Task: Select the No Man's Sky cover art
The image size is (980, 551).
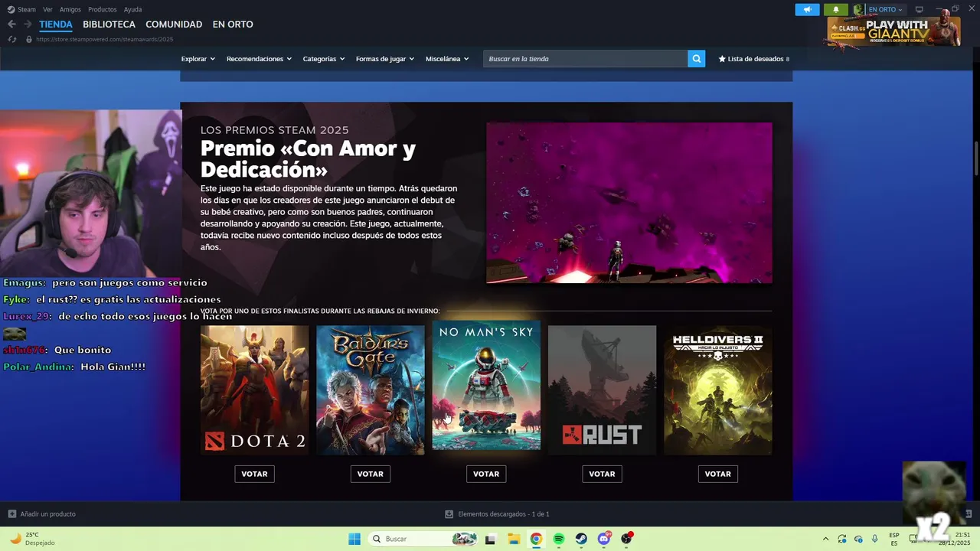Action: click(486, 385)
